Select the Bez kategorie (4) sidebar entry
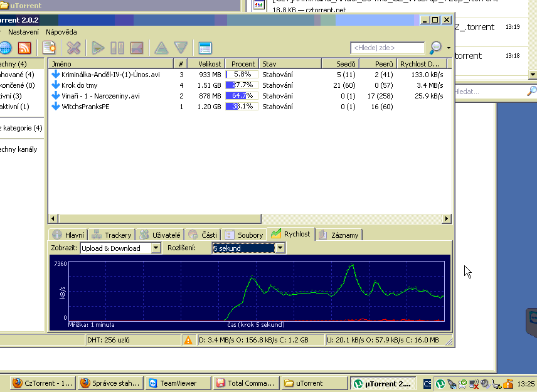 21,128
